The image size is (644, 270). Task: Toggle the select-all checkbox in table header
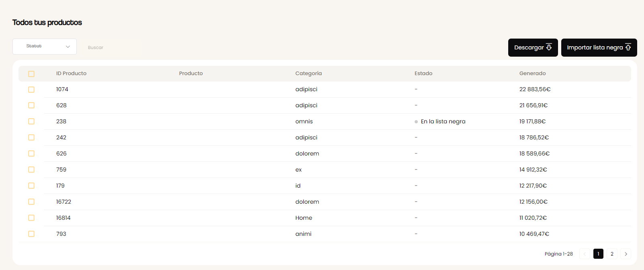point(31,74)
